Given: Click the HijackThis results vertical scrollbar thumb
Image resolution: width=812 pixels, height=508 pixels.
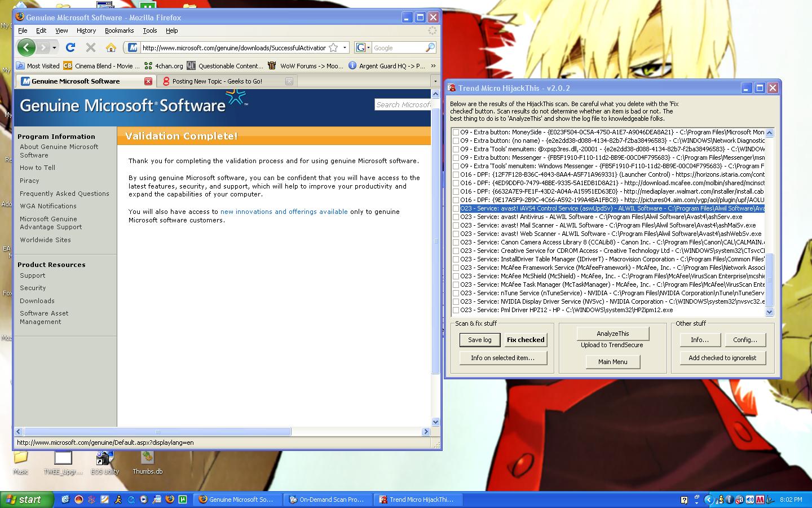Looking at the screenshot, I should pos(769,281).
